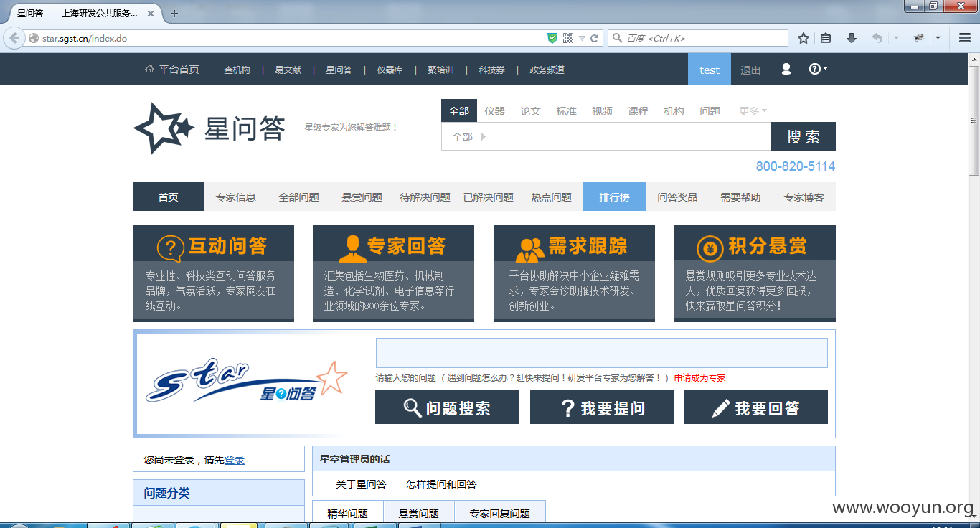This screenshot has height=528, width=980.
Task: Click the question input text field
Action: click(x=602, y=353)
